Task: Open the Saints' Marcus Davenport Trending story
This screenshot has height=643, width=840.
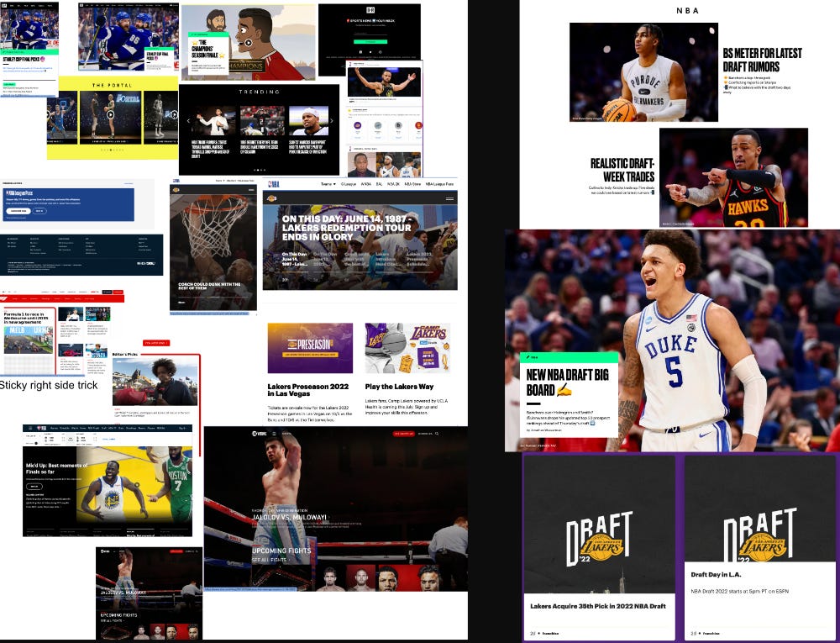Action: [x=308, y=120]
